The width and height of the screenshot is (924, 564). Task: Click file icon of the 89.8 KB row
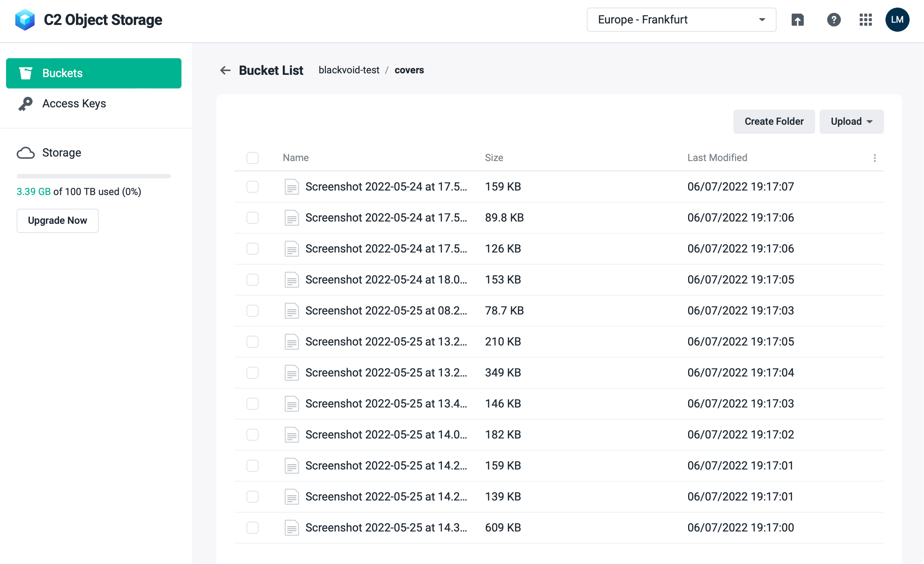[x=291, y=218]
